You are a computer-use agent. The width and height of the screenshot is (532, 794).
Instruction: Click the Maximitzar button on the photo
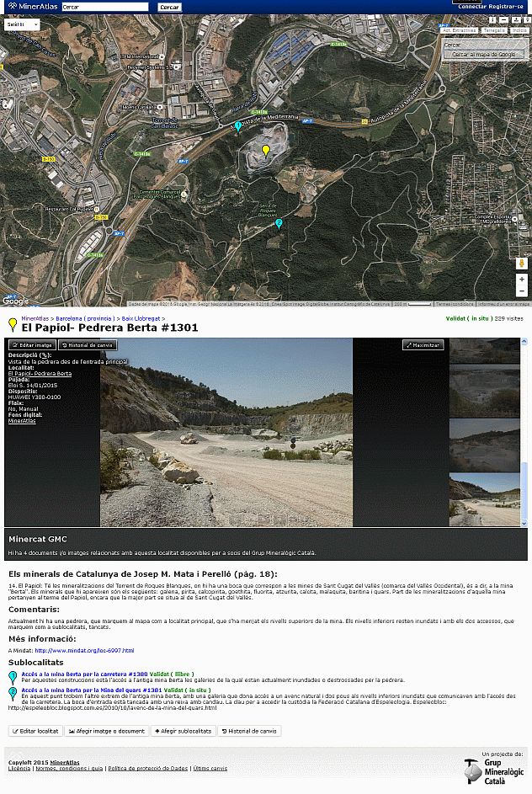[423, 345]
